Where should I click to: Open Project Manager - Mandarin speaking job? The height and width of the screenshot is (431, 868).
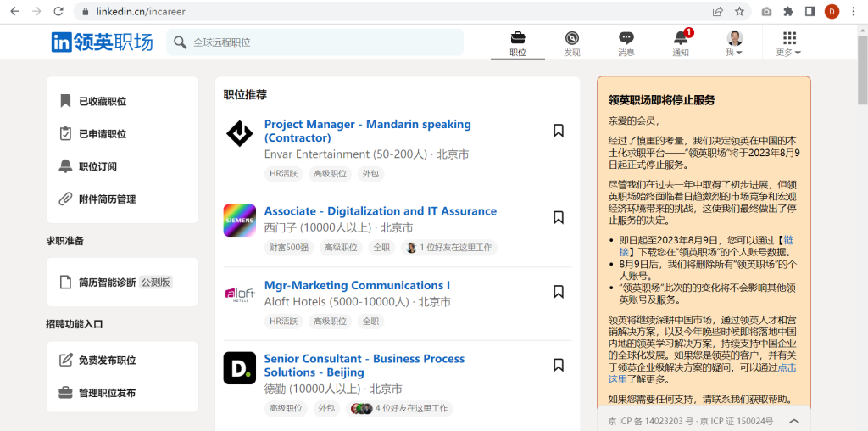pyautogui.click(x=368, y=131)
